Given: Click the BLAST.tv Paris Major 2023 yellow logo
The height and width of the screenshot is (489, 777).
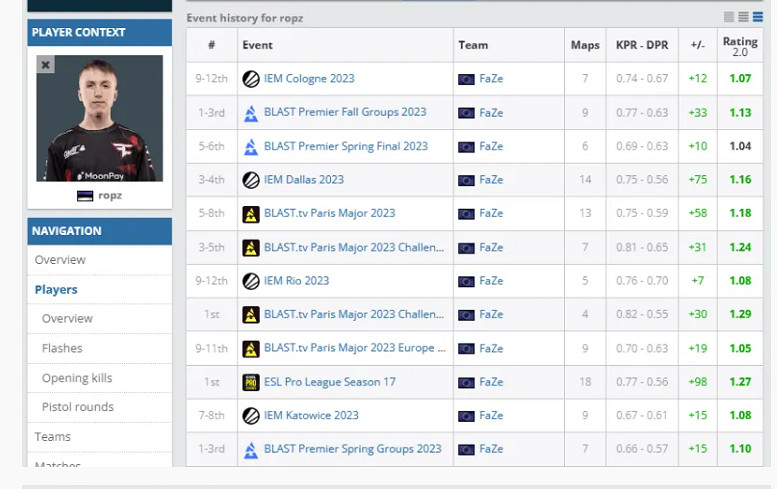Looking at the screenshot, I should click(251, 214).
